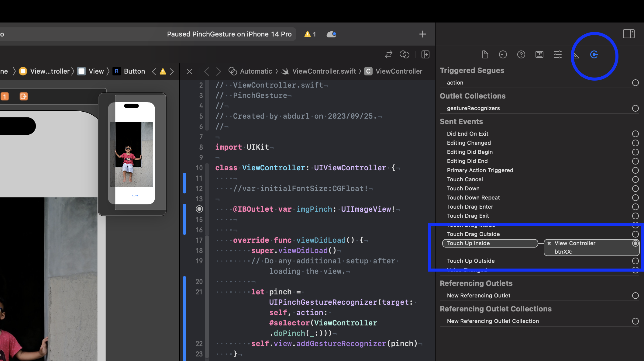Click the add editor split icon
The image size is (644, 361).
425,54
